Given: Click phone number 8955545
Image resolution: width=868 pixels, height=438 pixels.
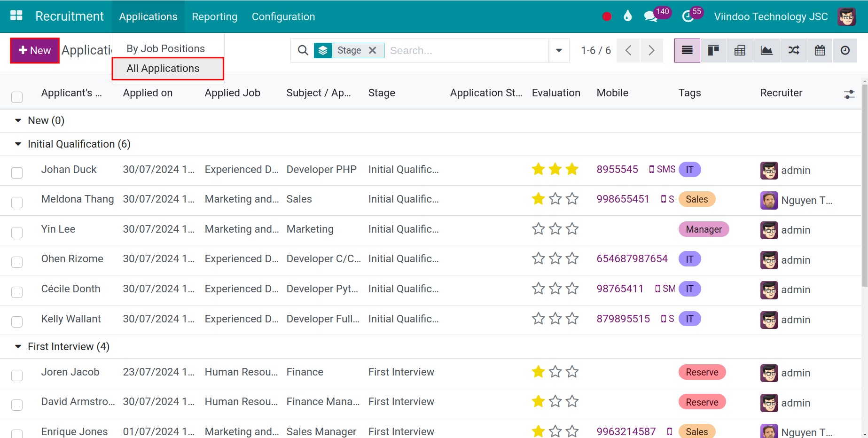Looking at the screenshot, I should pos(617,169).
